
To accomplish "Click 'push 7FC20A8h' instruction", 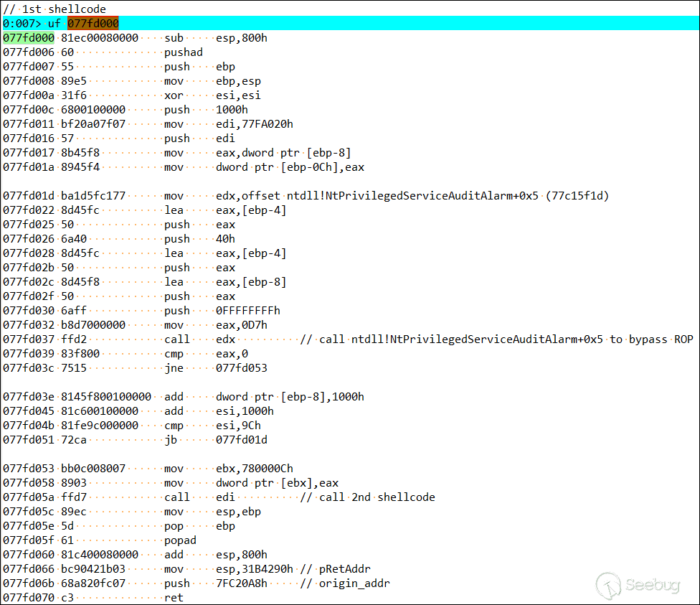I will click(x=216, y=583).
